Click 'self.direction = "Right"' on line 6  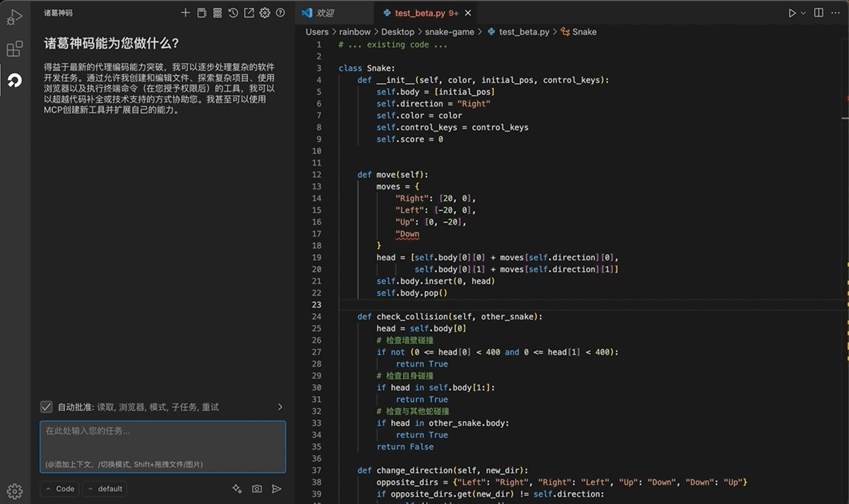[433, 103]
